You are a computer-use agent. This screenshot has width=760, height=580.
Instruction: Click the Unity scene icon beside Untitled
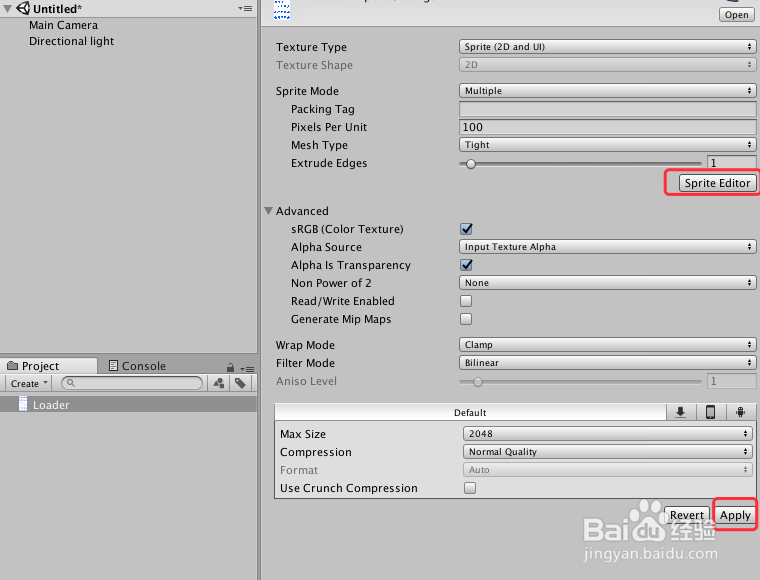pyautogui.click(x=23, y=8)
